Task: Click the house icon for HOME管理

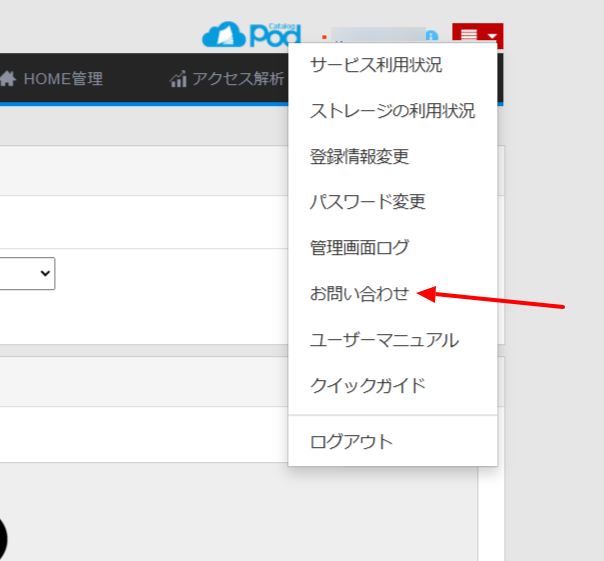Action: coord(8,79)
